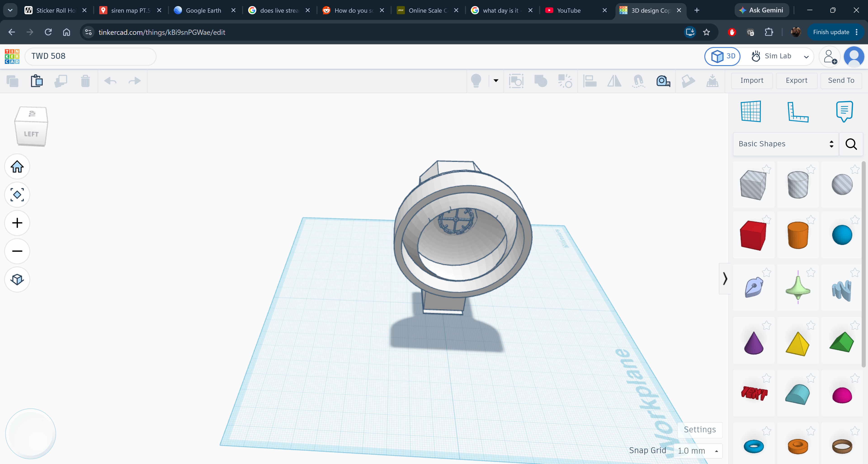Image resolution: width=868 pixels, height=464 pixels.
Task: Click the Settings button
Action: pyautogui.click(x=700, y=430)
